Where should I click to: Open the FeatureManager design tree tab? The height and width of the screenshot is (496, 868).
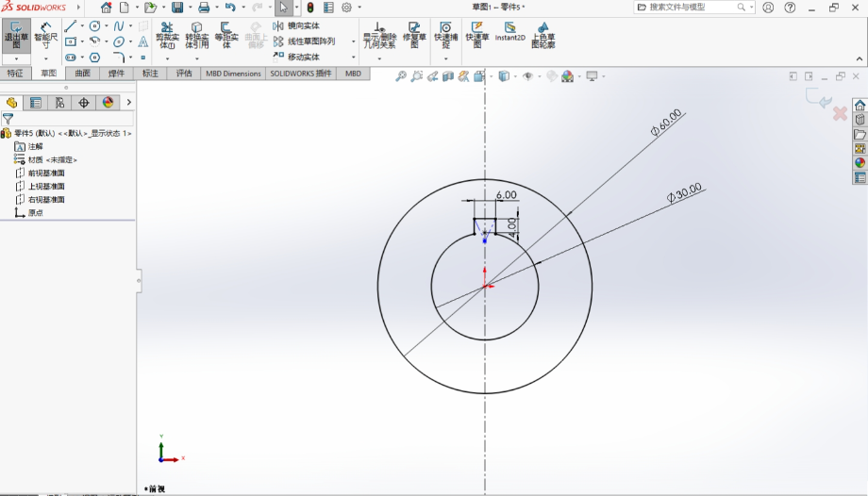click(x=11, y=103)
